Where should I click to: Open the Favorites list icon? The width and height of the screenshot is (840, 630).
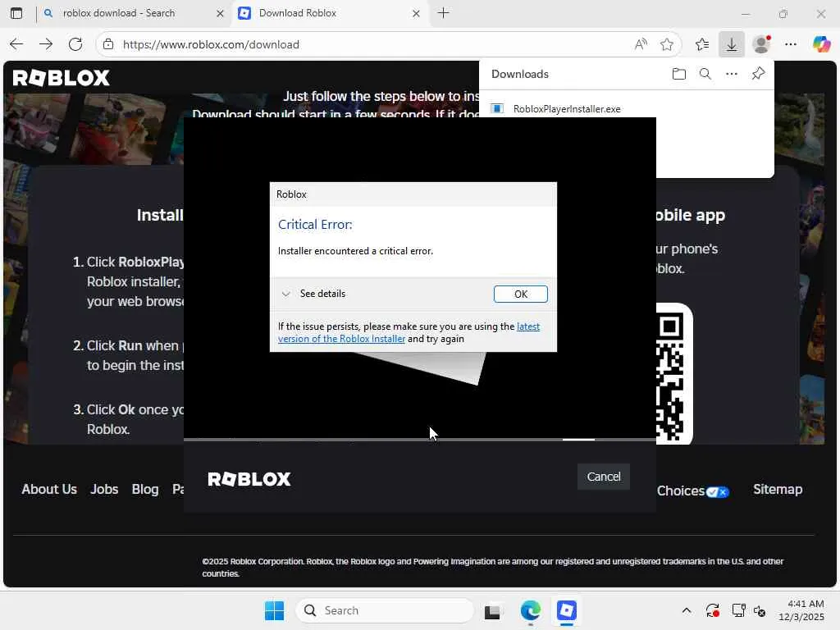(x=702, y=44)
